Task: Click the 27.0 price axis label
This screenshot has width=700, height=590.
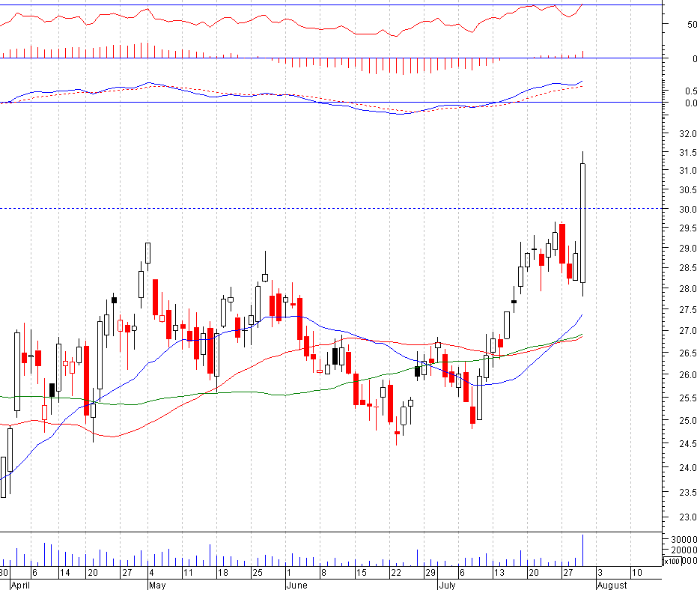Action: coord(687,331)
